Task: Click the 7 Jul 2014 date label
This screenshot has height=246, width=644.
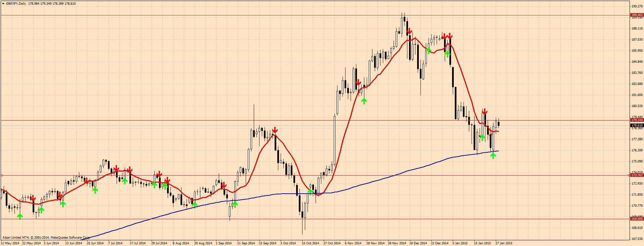Action: pos(115,243)
